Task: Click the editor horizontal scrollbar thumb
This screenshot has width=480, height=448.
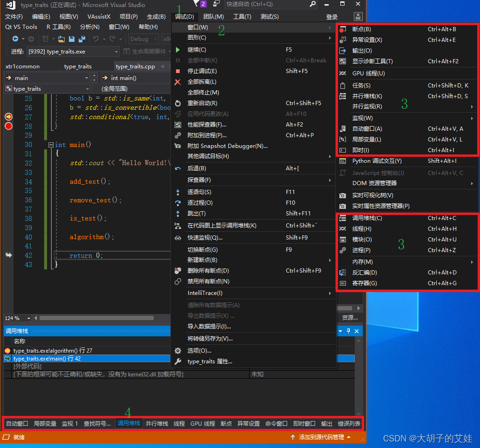Action: pos(96,318)
